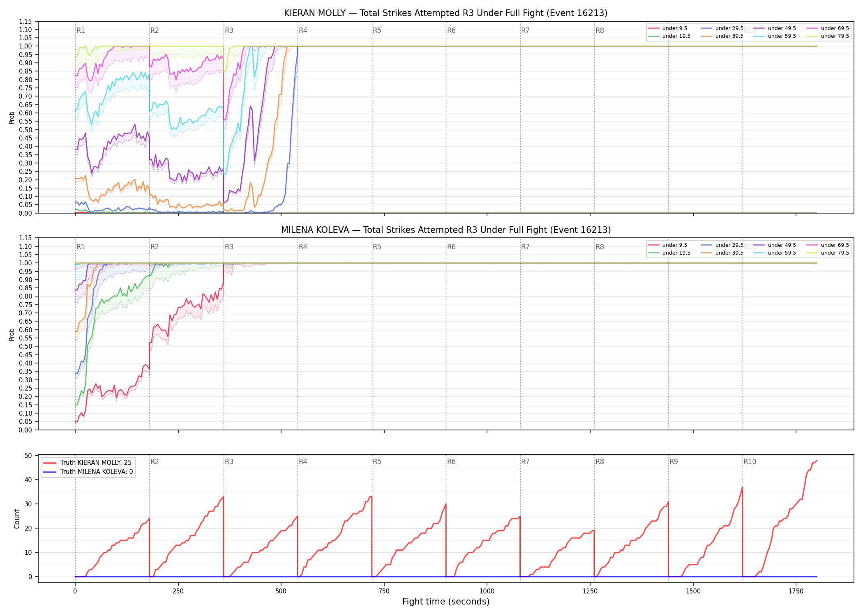Select 'under 49.5' legend entry in middle chart
This screenshot has width=863, height=616.
tap(775, 245)
